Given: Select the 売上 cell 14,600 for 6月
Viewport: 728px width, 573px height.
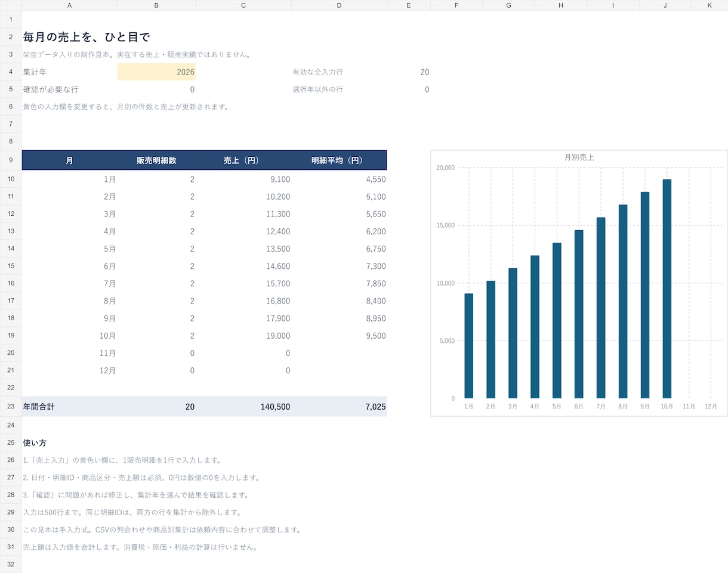Looking at the screenshot, I should (x=243, y=266).
